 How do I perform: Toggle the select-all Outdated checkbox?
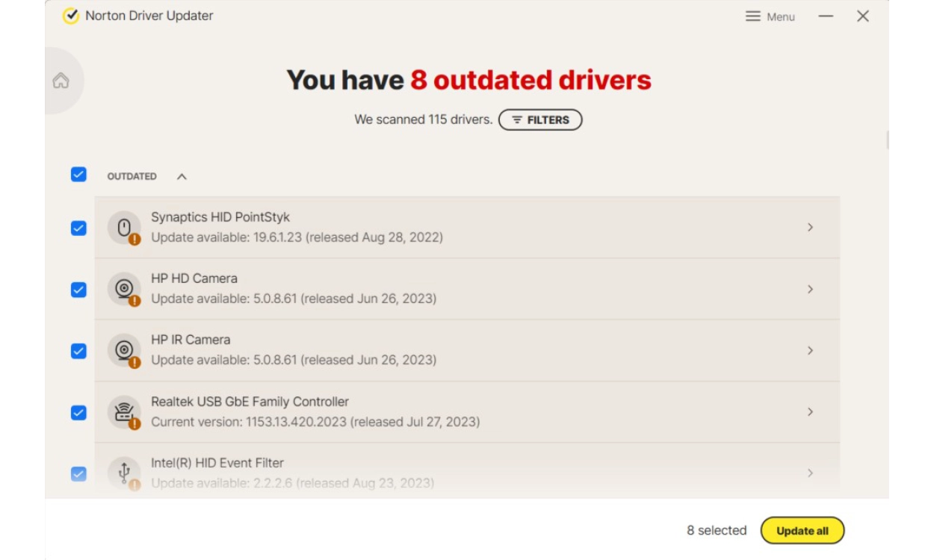click(x=78, y=175)
